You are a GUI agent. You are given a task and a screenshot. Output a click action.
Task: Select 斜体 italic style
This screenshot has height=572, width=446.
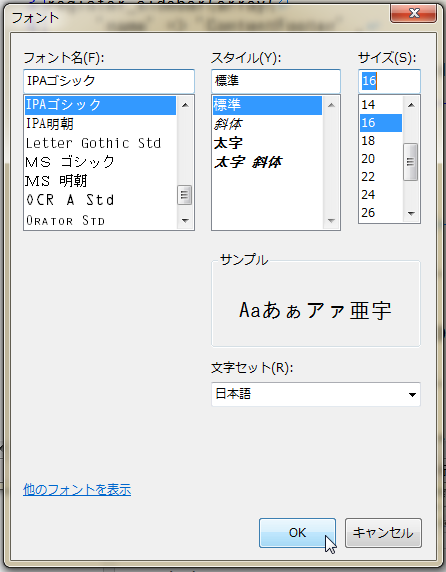[267, 124]
